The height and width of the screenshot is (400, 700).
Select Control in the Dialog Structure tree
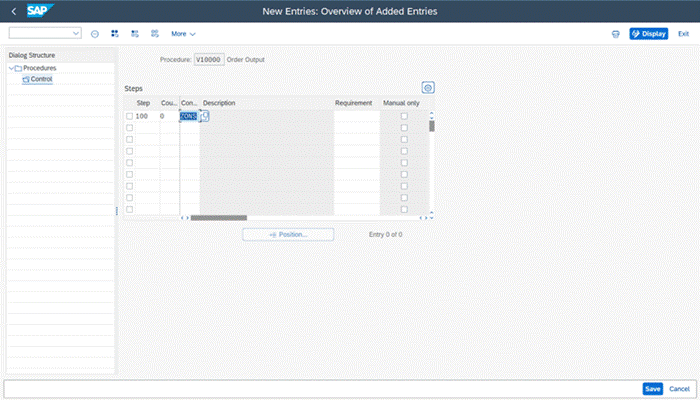[41, 78]
